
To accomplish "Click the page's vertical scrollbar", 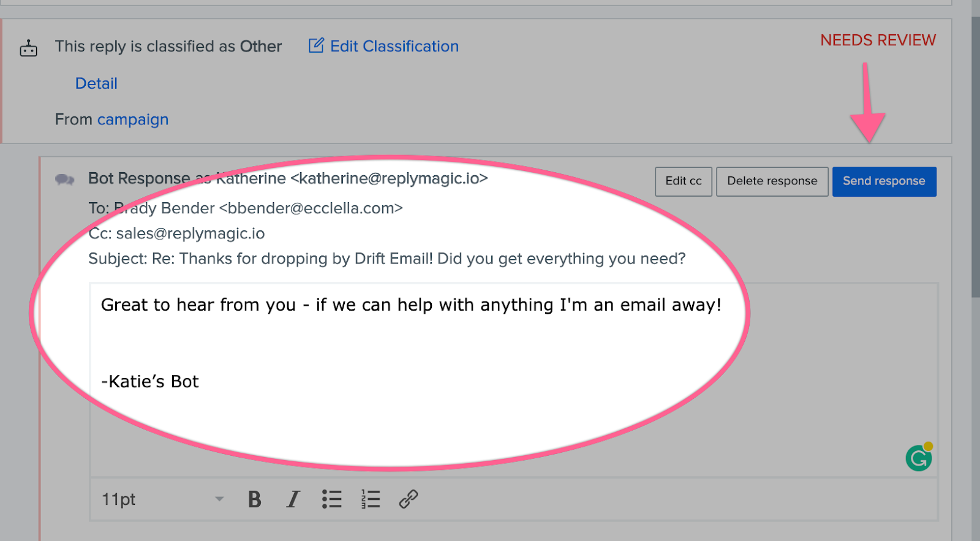I will [975, 157].
